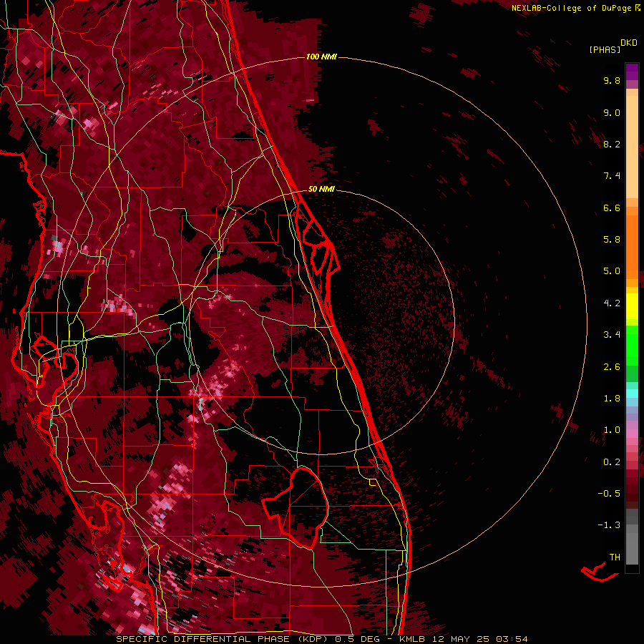The height and width of the screenshot is (644, 644).
Task: Select the 3.4 value on the color scale
Action: click(x=612, y=335)
